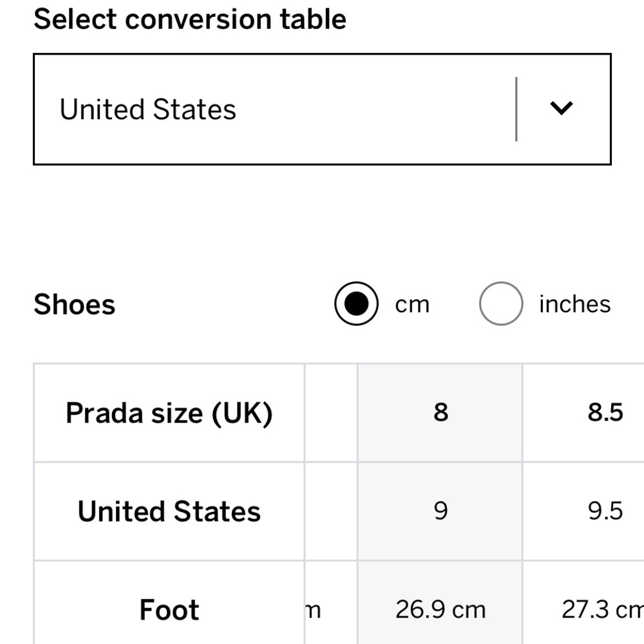Click the divider line beside dropdown chevron
This screenshot has height=644, width=644.
tap(516, 109)
